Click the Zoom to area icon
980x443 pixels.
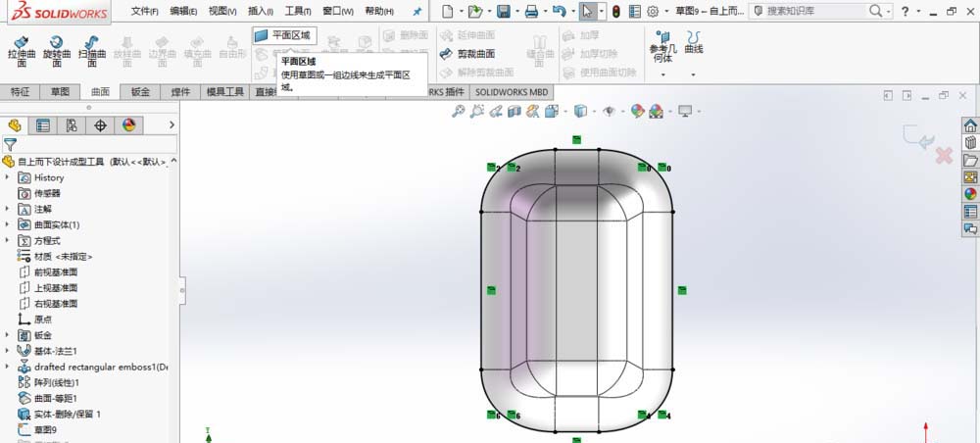point(477,111)
